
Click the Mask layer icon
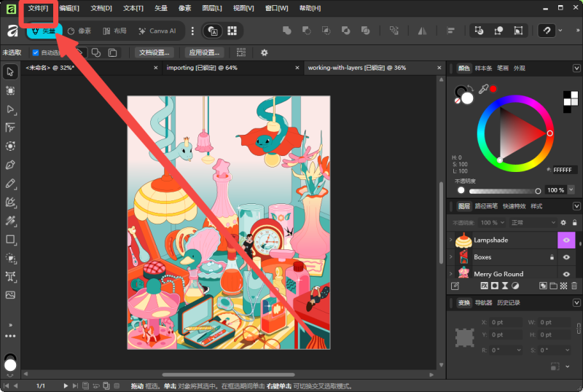pyautogui.click(x=495, y=286)
